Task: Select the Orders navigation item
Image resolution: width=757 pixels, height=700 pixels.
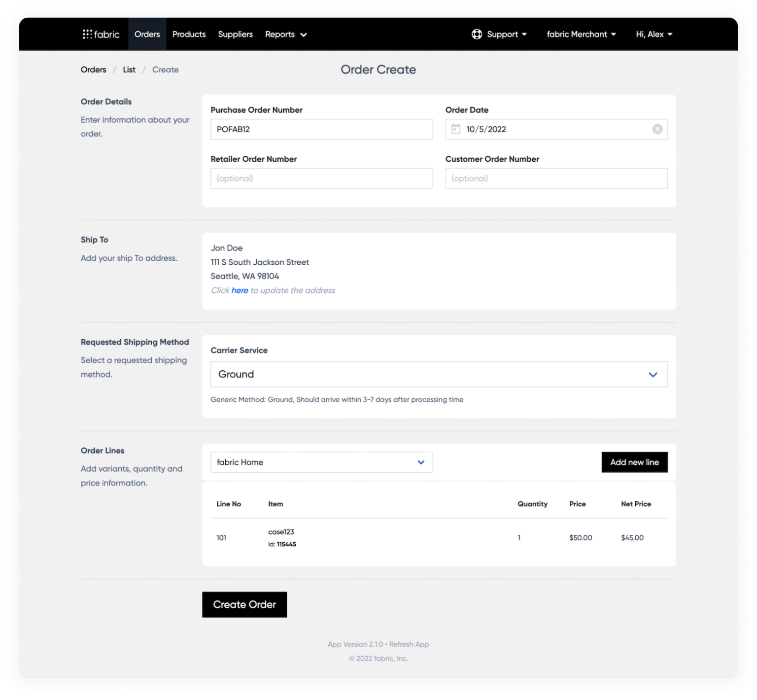Action: pyautogui.click(x=147, y=34)
